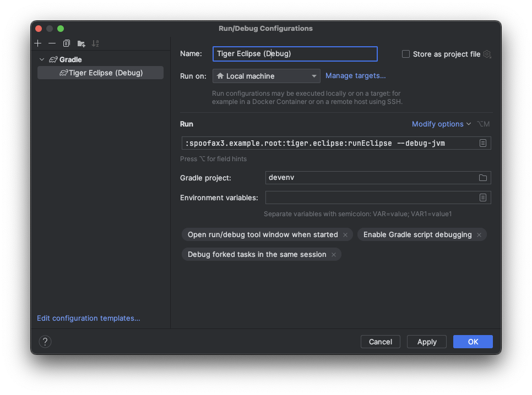This screenshot has width=532, height=395.
Task: Confirm with the OK button
Action: click(473, 342)
